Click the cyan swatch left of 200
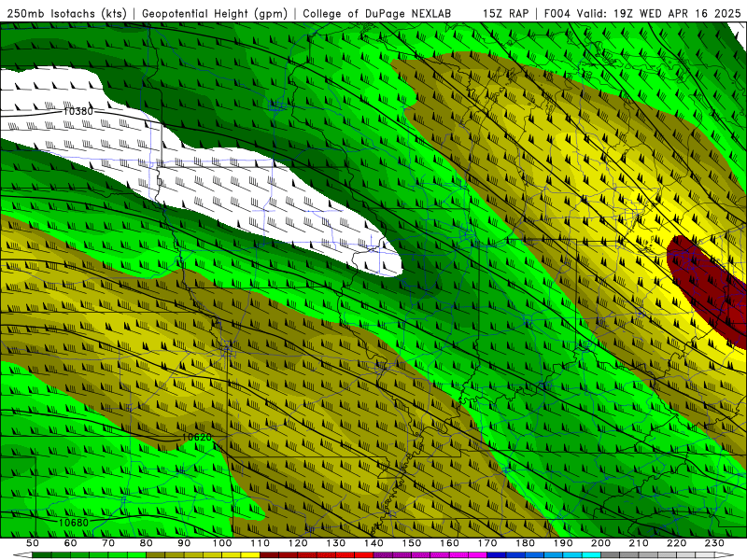The width and height of the screenshot is (747, 560). pyautogui.click(x=591, y=555)
